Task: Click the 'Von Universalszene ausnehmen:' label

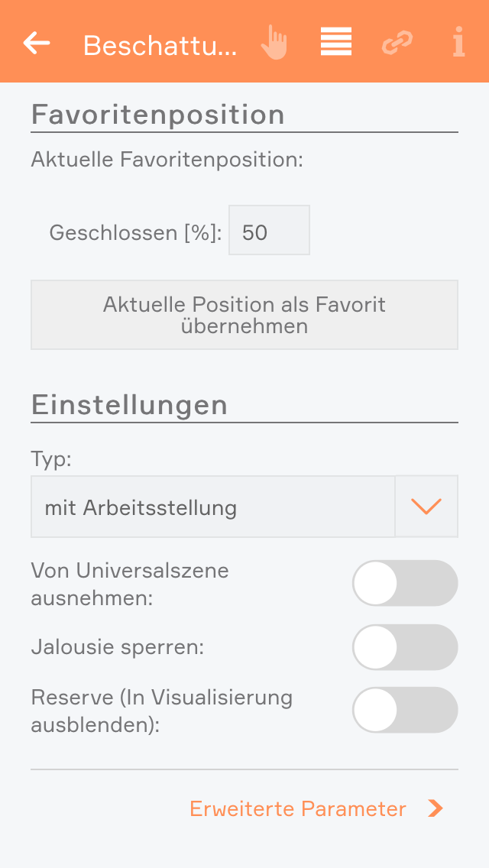Action: [130, 584]
